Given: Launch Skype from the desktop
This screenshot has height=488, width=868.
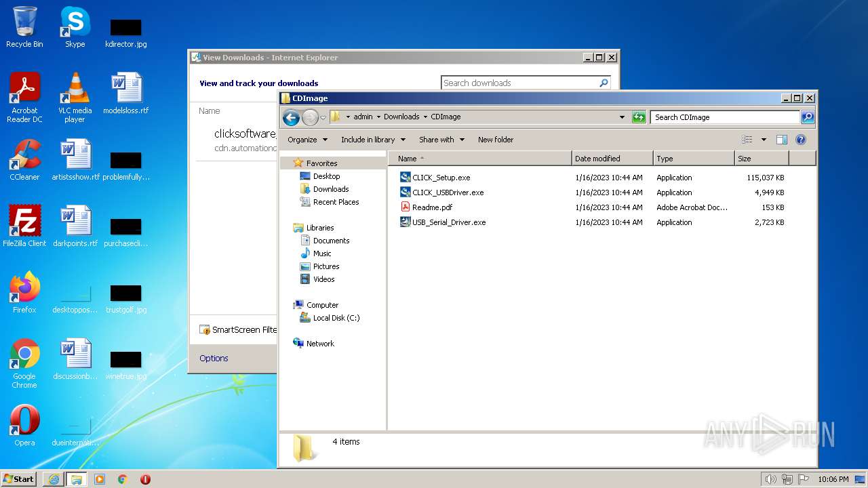Looking at the screenshot, I should [x=75, y=27].
